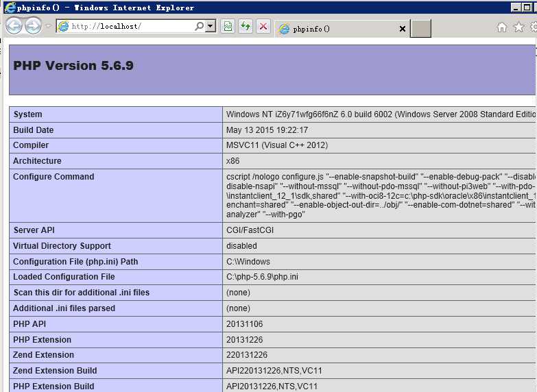The height and width of the screenshot is (392, 537).
Task: Expand the address bar autocomplete dropdown
Action: [211, 26]
